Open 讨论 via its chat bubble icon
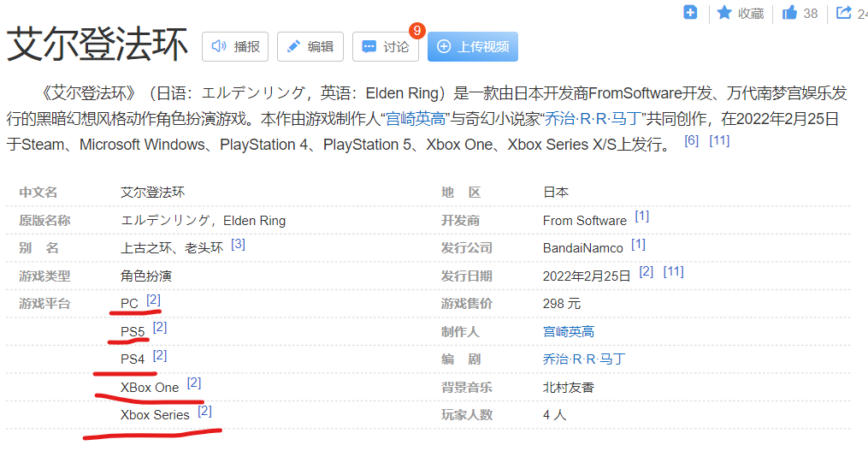 coord(369,47)
